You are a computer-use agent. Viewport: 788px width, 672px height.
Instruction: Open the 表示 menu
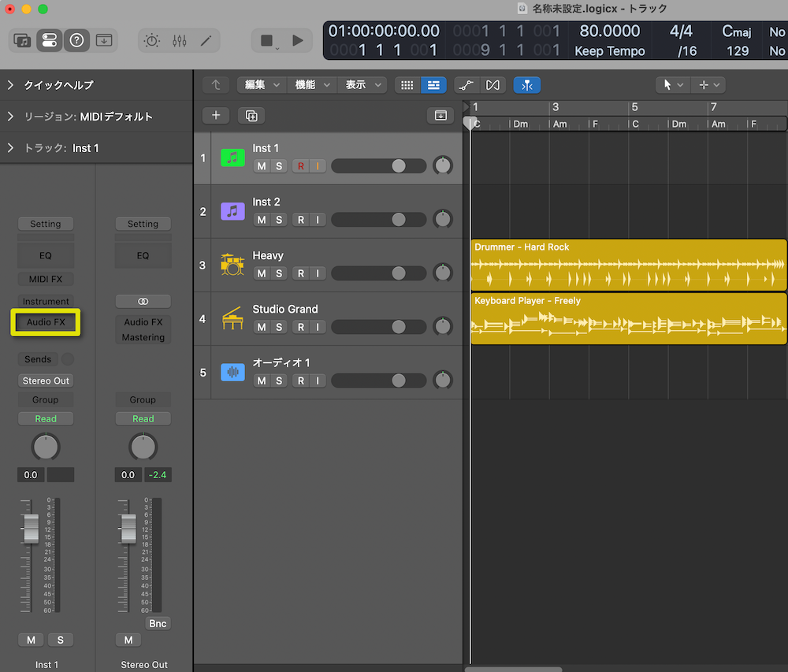click(x=362, y=85)
